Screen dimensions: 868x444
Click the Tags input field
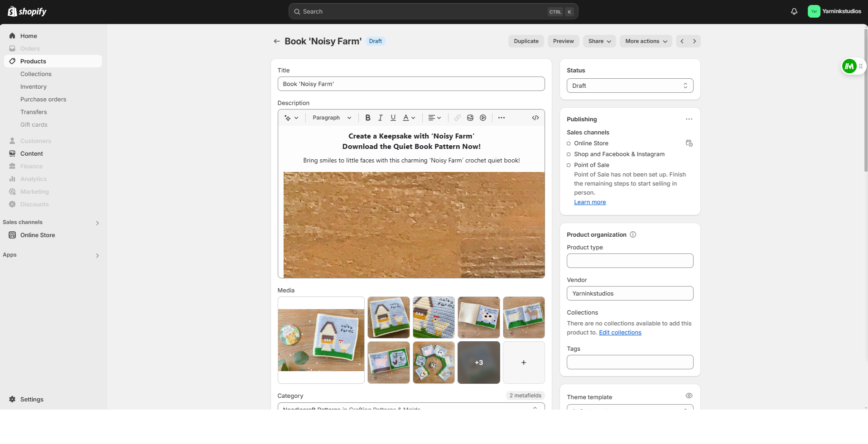click(x=630, y=362)
